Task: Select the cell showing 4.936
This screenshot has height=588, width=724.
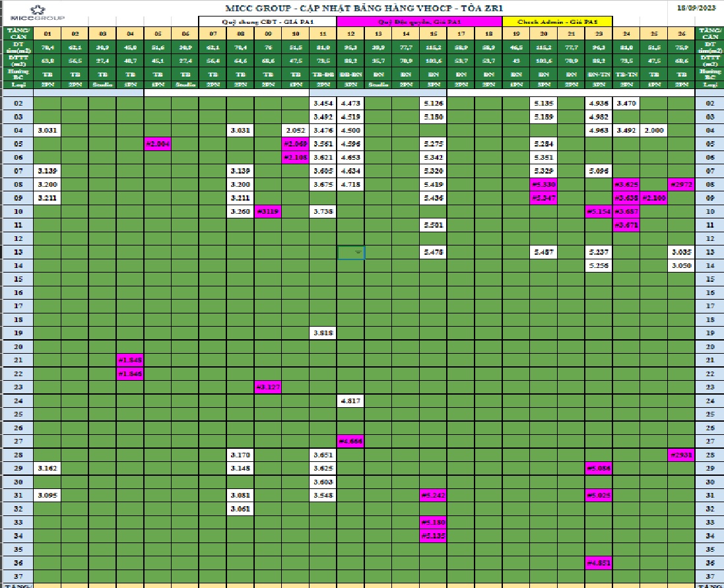Action: pos(599,104)
